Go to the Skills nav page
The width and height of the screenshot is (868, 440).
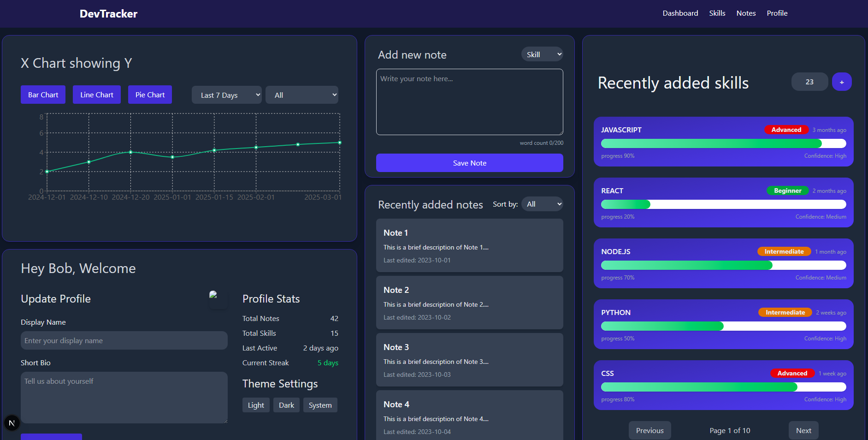click(x=717, y=13)
